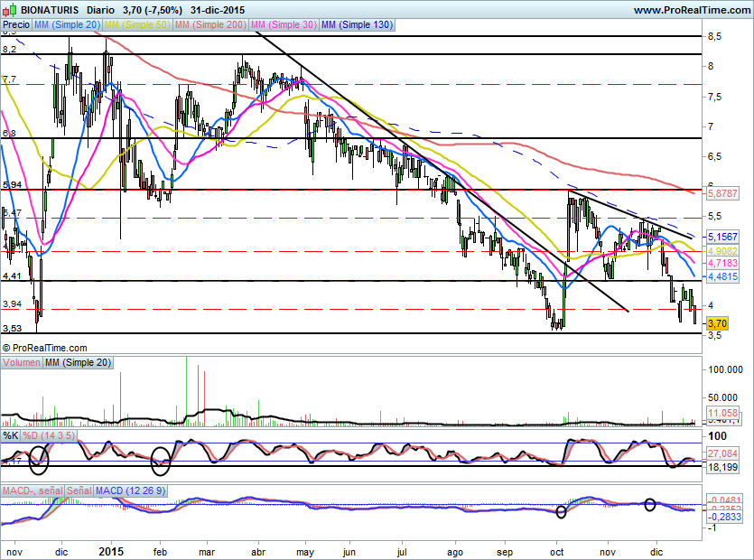
Task: Open the MACD (12 26 9) label
Action: [133, 490]
